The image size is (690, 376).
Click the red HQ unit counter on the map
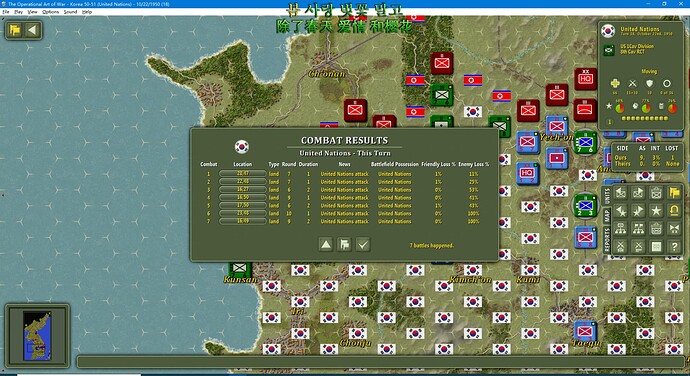pyautogui.click(x=586, y=79)
